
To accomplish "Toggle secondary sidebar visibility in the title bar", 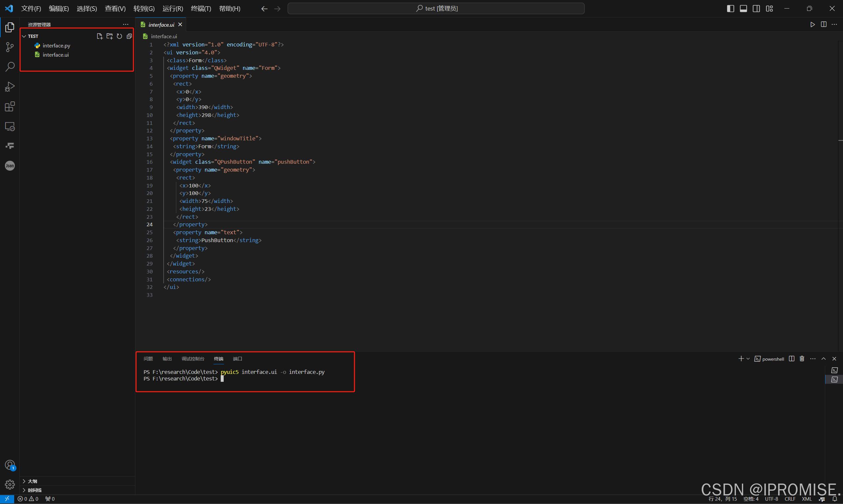I will click(756, 9).
